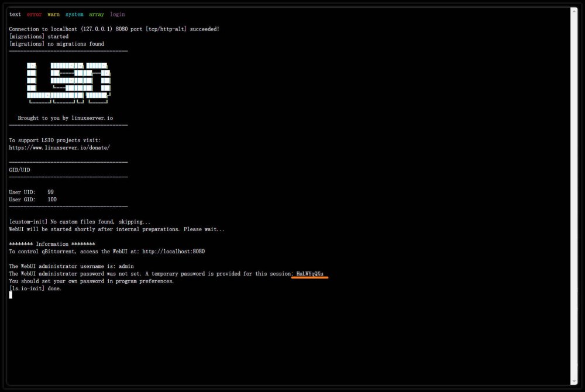The height and width of the screenshot is (392, 585).
Task: Click the 'Connection to localhost' succeeded line
Action: [114, 29]
